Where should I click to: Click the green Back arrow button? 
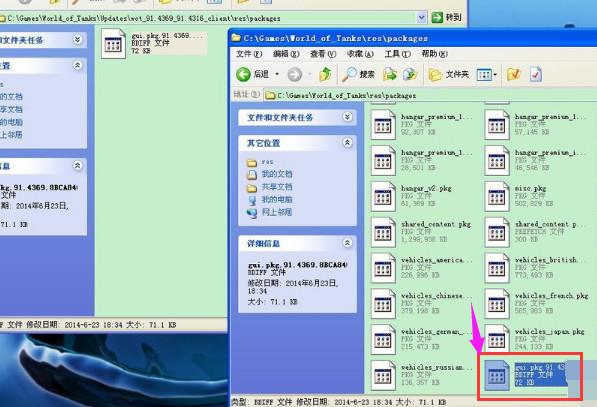click(x=243, y=74)
